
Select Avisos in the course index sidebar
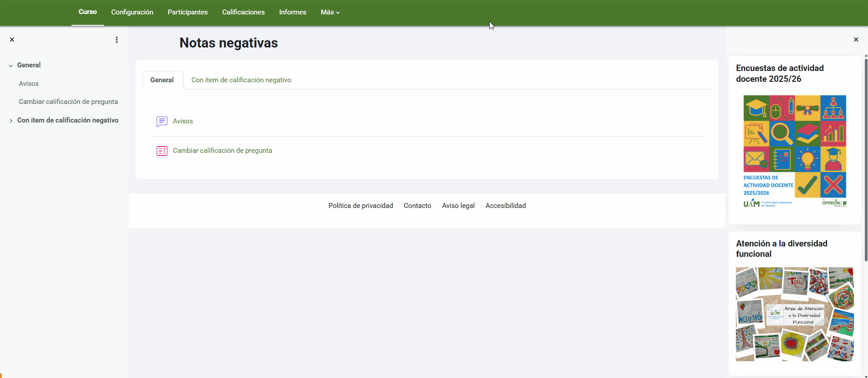[29, 84]
